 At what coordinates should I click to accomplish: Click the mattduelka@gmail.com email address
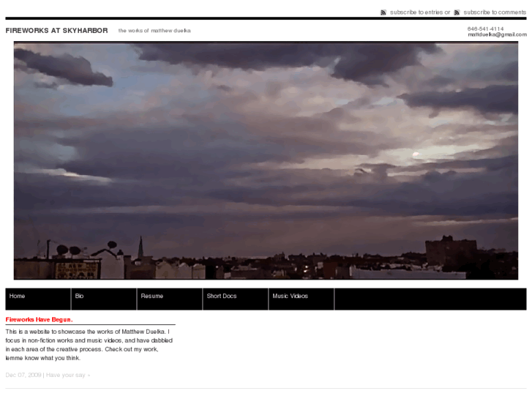pyautogui.click(x=497, y=34)
